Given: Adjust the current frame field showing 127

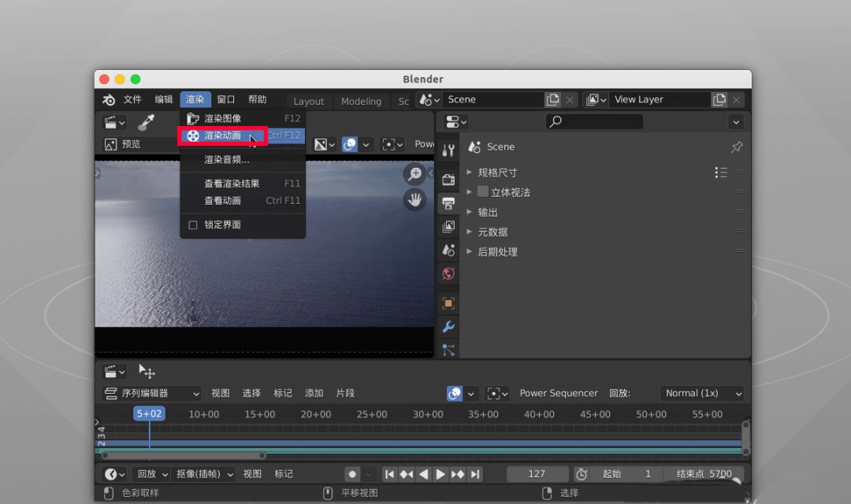Looking at the screenshot, I should click(x=537, y=474).
